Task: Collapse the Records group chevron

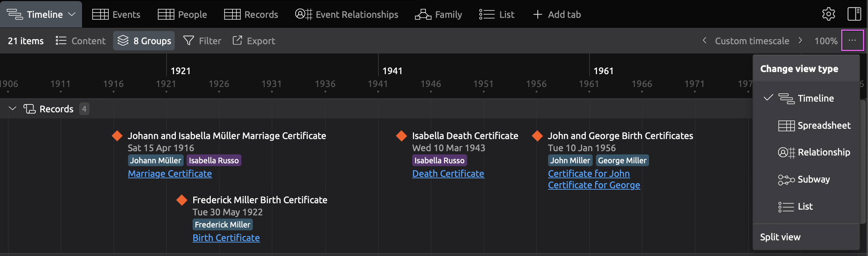Action: tap(12, 109)
